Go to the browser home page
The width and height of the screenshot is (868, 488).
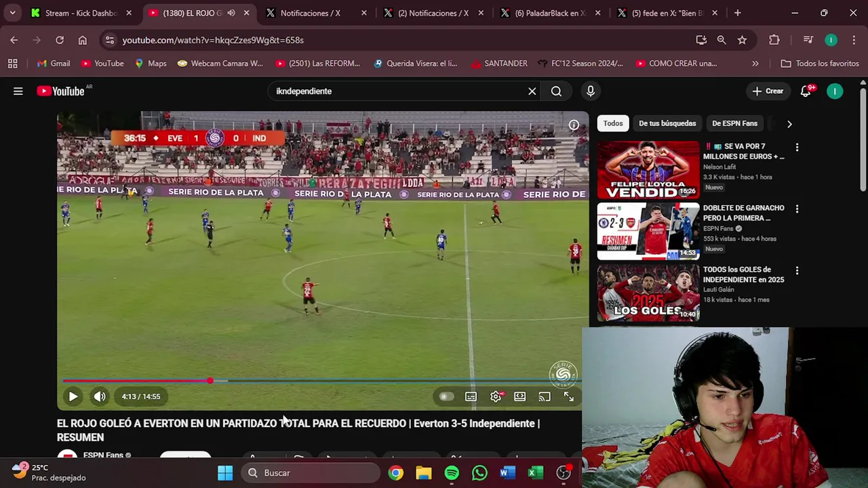pyautogui.click(x=83, y=40)
